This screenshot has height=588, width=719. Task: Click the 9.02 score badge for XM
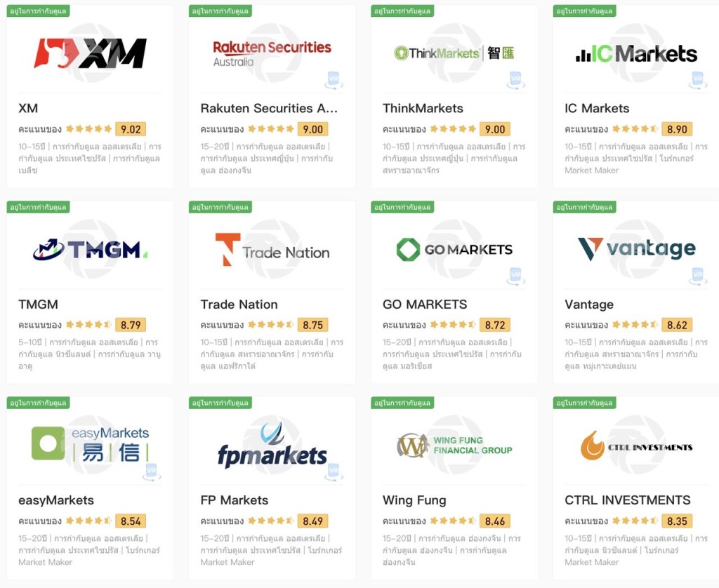pos(131,129)
